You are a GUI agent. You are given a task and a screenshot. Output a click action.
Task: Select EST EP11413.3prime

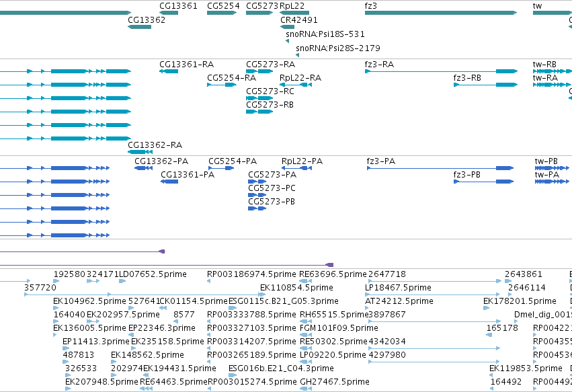[96, 342]
